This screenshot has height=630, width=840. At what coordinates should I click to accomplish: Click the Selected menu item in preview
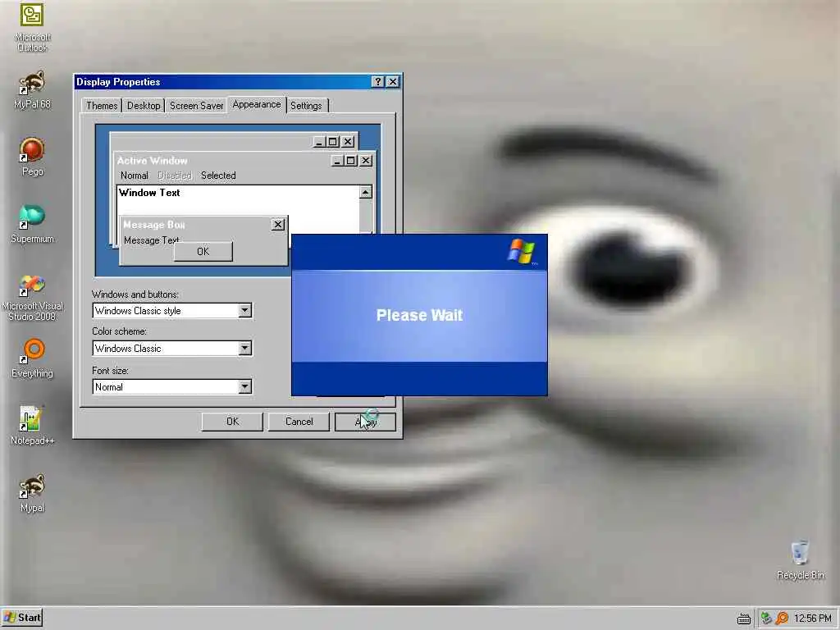pos(218,176)
